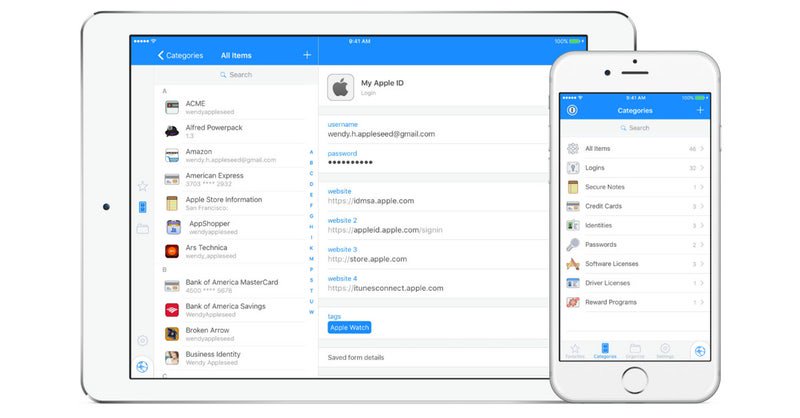Viewport: 800px width, 418px height.
Task: Open the store.apple.com website link
Action: pos(367,259)
